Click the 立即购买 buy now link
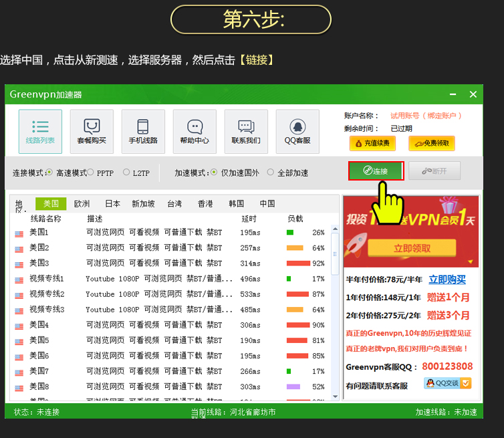The image size is (504, 438). pos(447,280)
